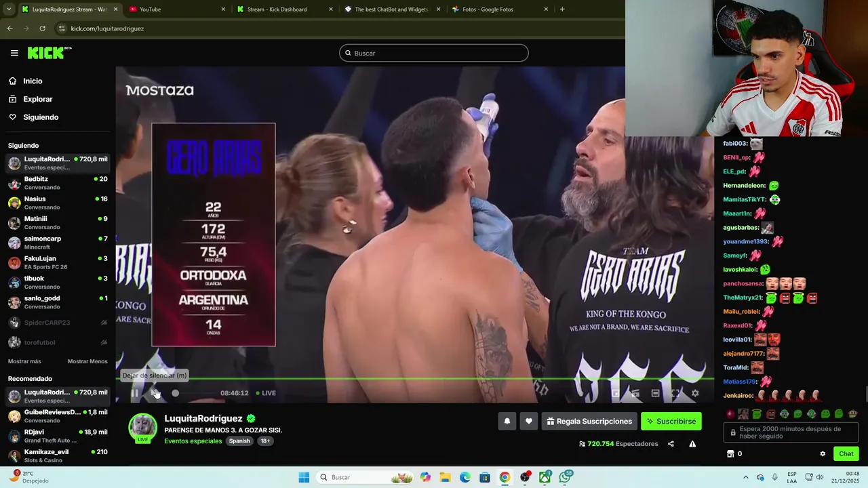Switch to Stream - Kick Dashboard tab
This screenshot has height=488, width=868.
click(285, 9)
